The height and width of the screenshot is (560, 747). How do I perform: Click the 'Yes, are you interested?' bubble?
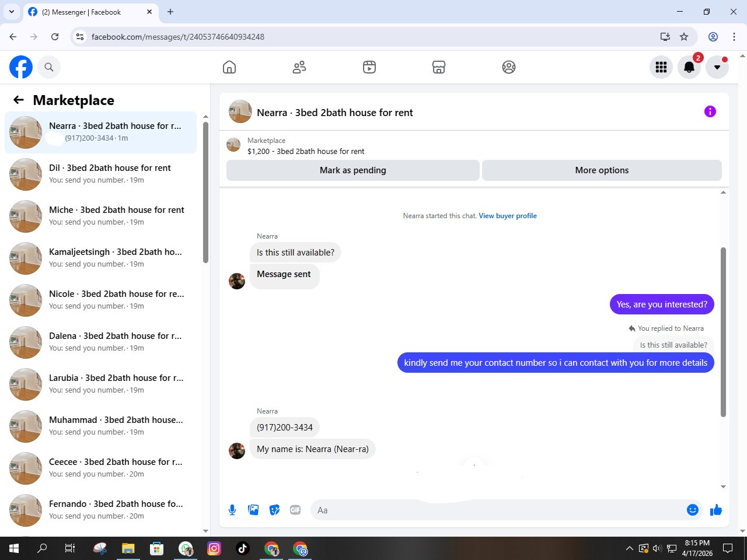[x=662, y=304]
